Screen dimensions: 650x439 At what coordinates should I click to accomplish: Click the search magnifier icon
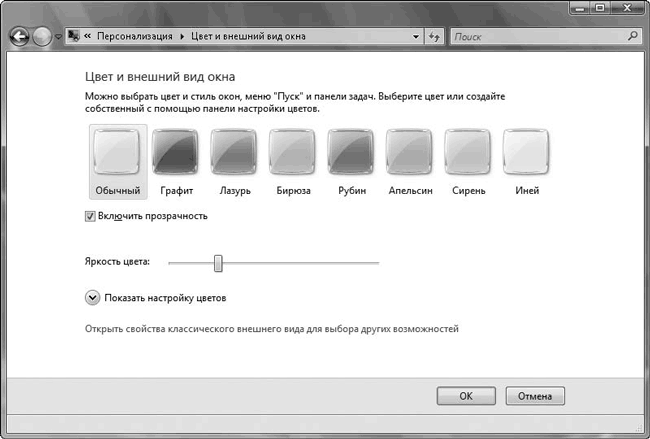631,36
